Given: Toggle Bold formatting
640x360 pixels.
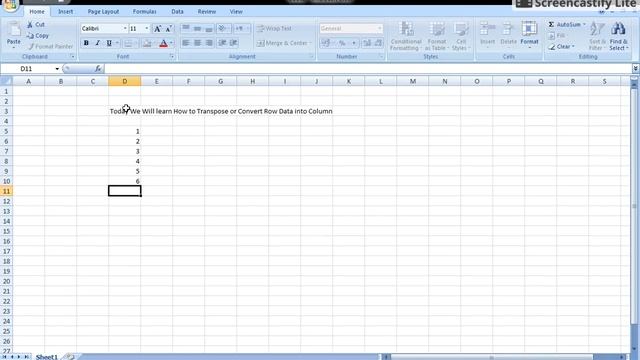Looking at the screenshot, I should [x=86, y=43].
